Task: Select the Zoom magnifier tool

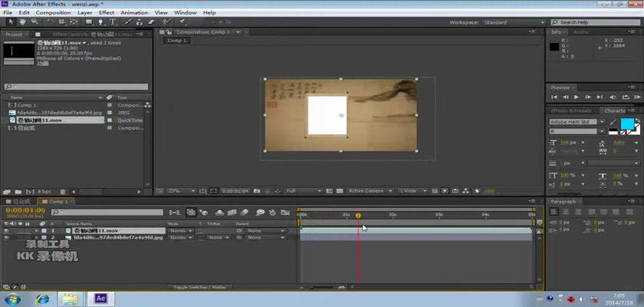Action: (34, 21)
